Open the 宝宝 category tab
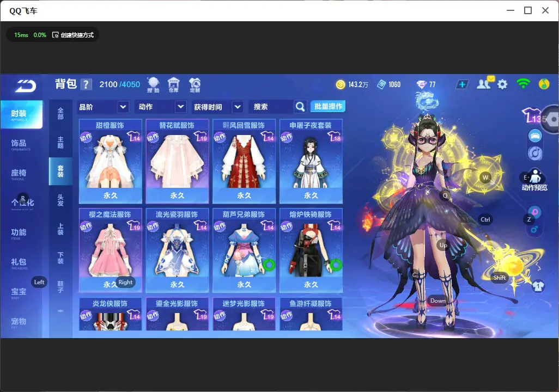The height and width of the screenshot is (392, 559). (19, 292)
